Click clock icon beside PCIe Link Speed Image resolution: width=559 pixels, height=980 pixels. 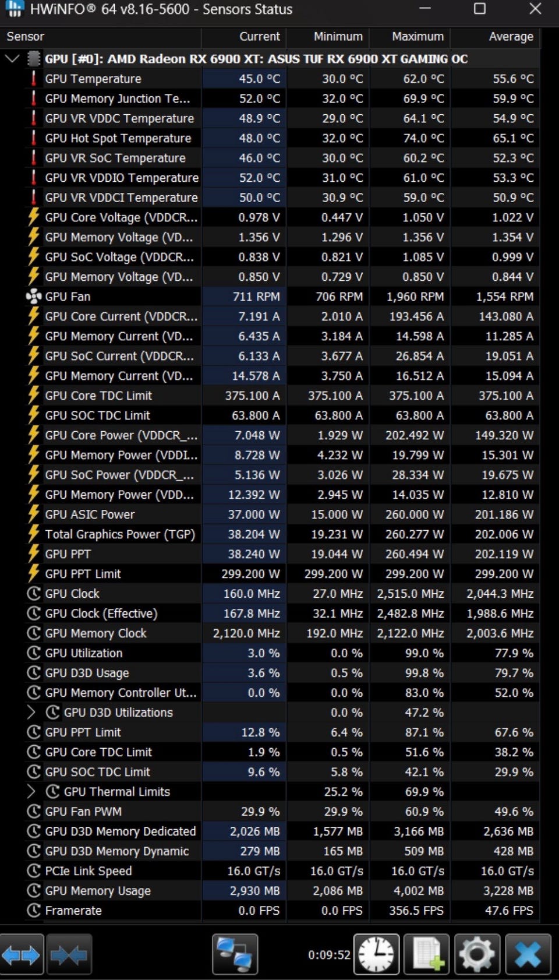pos(34,871)
